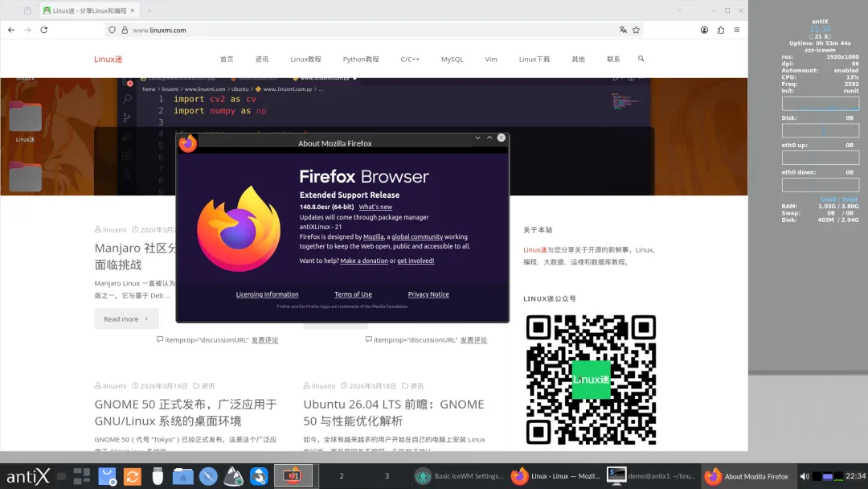Reload the linuxmi.com page
The height and width of the screenshot is (489, 868).
[43, 30]
